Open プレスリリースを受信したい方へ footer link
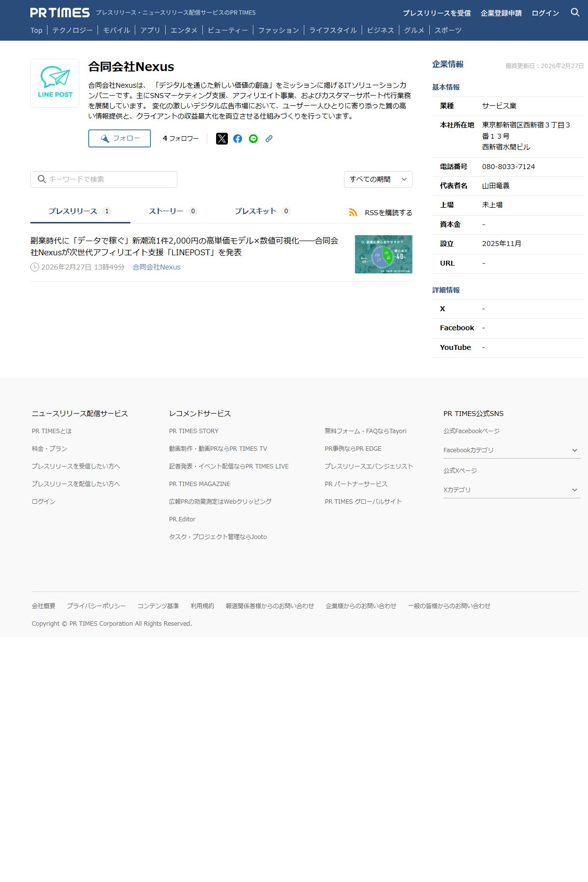 tap(76, 466)
